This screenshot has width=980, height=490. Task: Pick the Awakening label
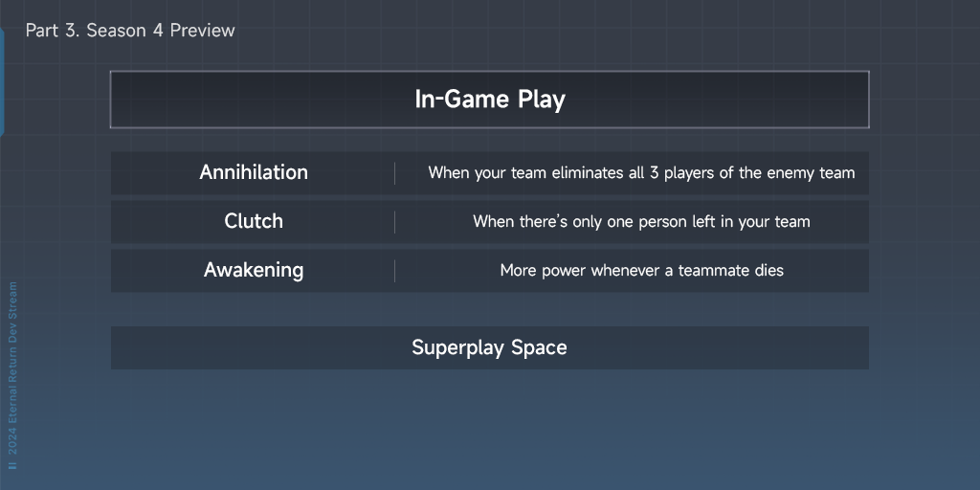click(x=254, y=271)
